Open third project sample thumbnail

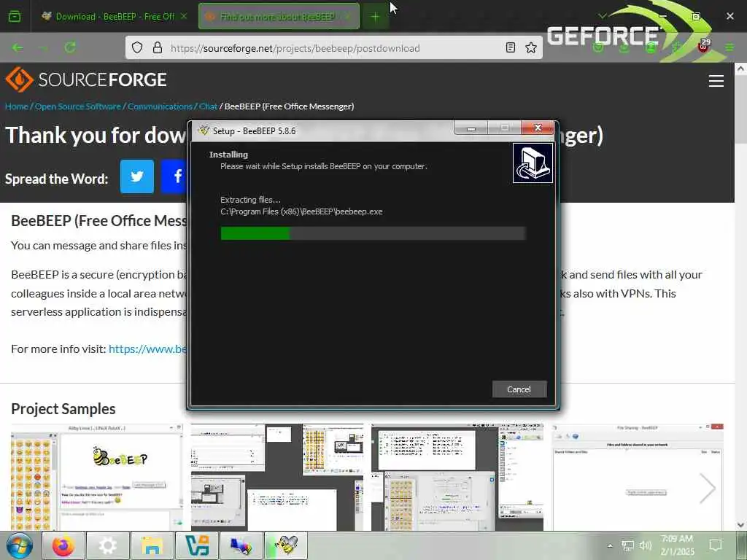[457, 477]
